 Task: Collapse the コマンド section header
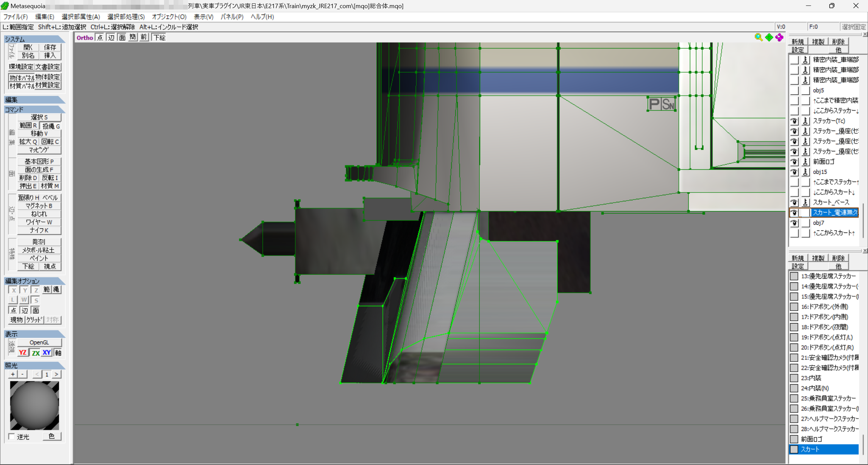click(35, 109)
